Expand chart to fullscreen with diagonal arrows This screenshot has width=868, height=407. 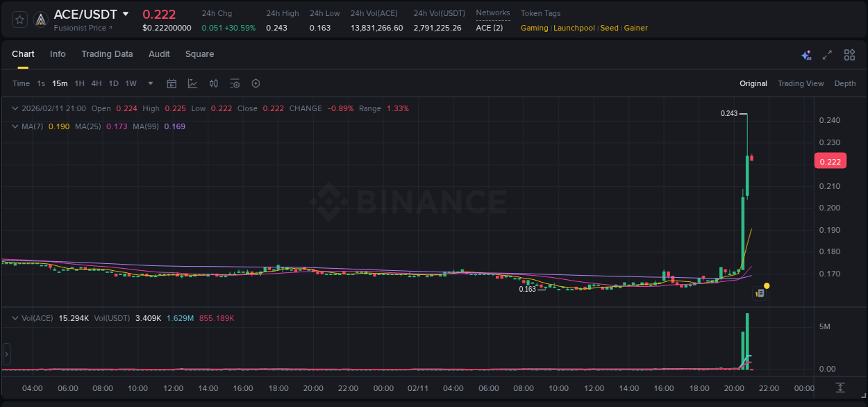[x=827, y=54]
